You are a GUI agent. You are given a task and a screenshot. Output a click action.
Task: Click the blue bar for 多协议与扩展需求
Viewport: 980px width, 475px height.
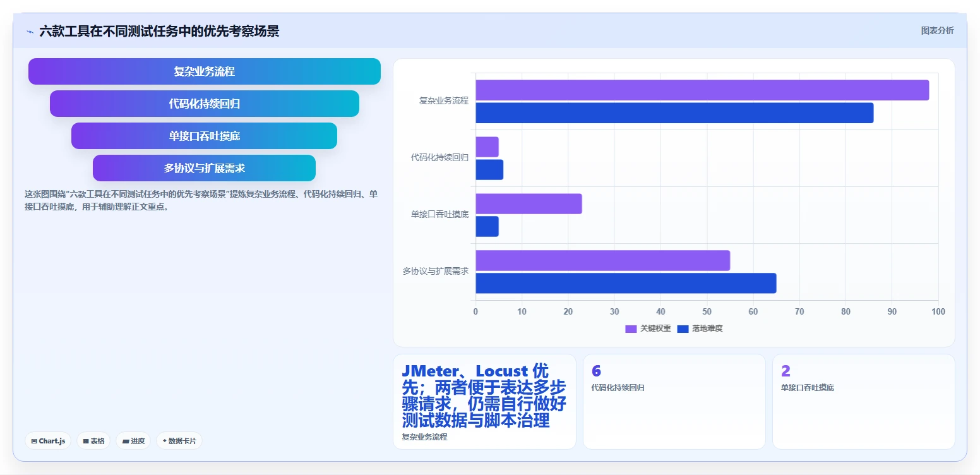tap(626, 283)
